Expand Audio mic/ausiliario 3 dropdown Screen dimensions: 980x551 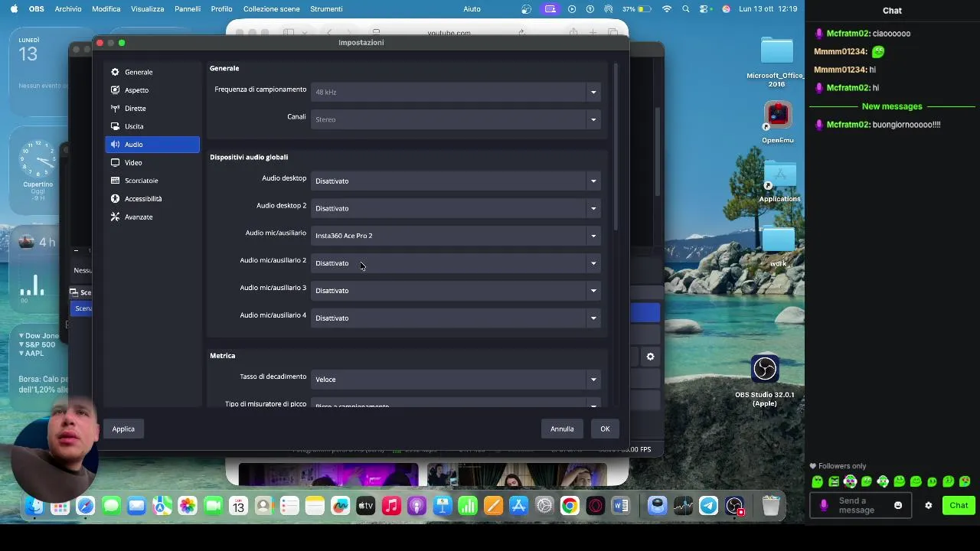[456, 291]
